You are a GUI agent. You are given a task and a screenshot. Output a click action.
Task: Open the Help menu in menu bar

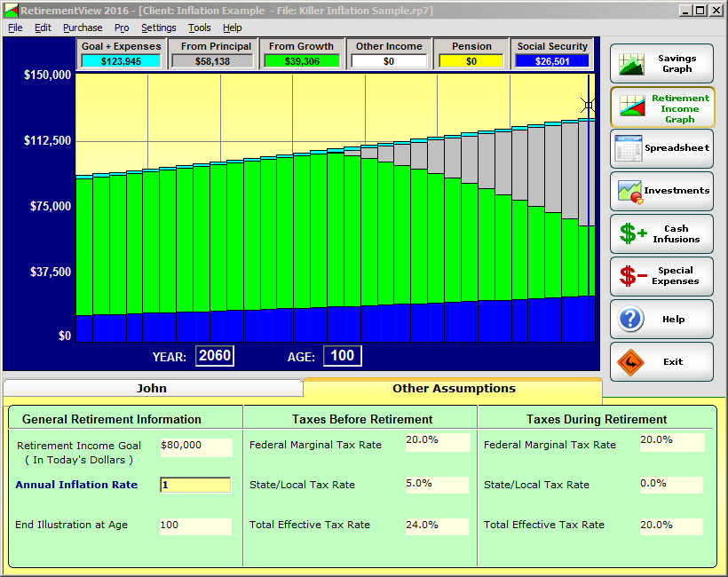point(232,28)
